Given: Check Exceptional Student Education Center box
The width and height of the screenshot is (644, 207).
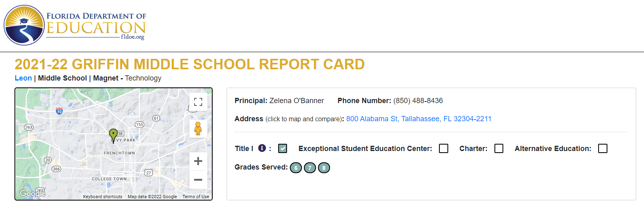Looking at the screenshot, I should click(444, 149).
